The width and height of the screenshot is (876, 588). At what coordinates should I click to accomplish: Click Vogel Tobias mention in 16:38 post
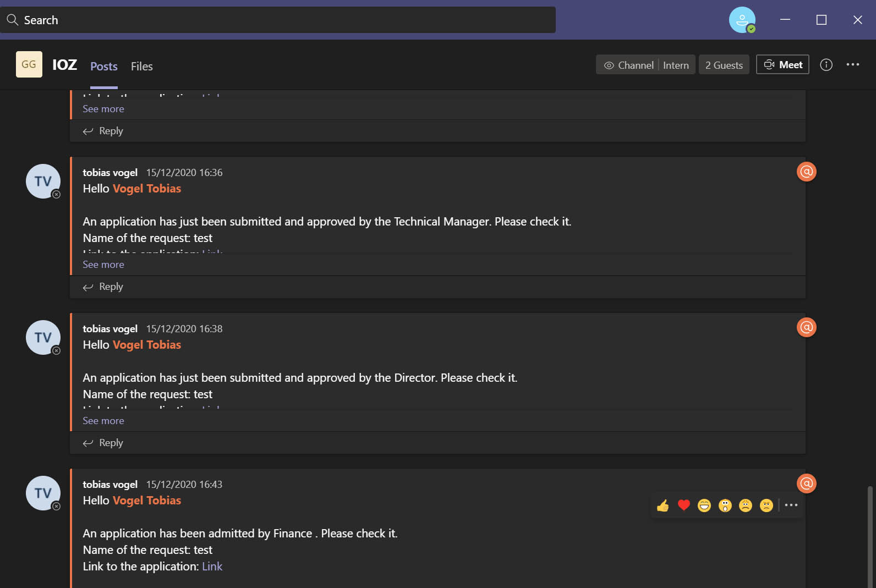[147, 345]
